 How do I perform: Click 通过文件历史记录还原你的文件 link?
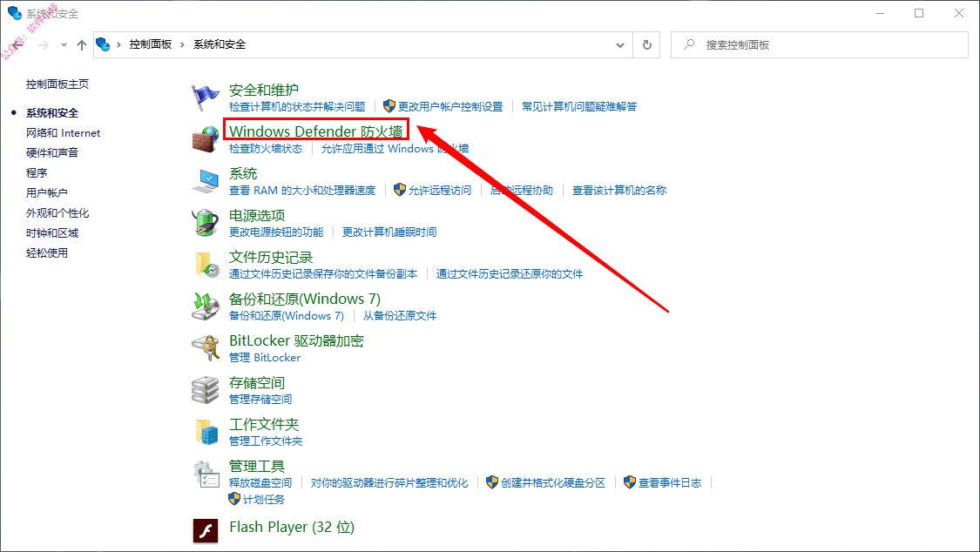510,274
